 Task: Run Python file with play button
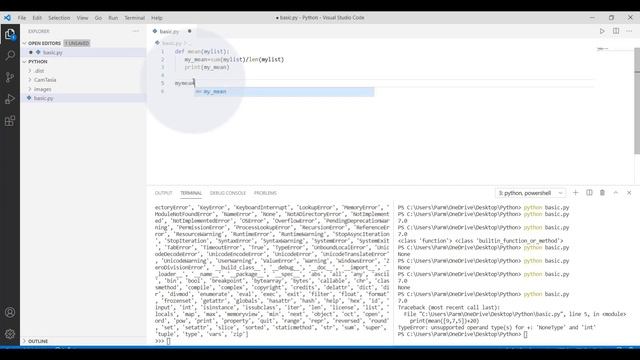click(x=602, y=31)
